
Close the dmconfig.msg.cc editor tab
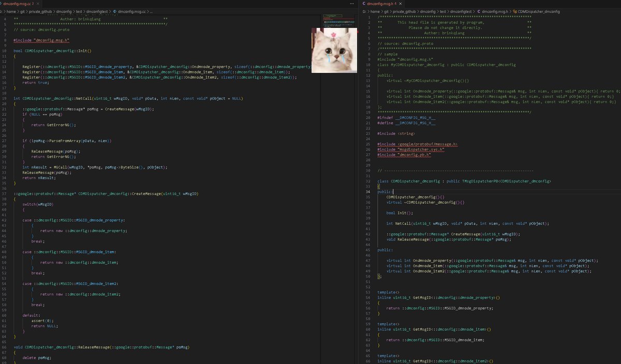(x=38, y=4)
